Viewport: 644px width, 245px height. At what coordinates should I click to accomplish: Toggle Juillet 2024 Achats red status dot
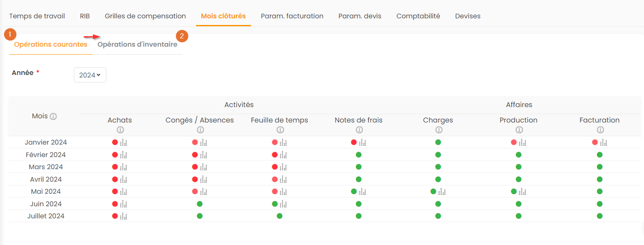(115, 216)
